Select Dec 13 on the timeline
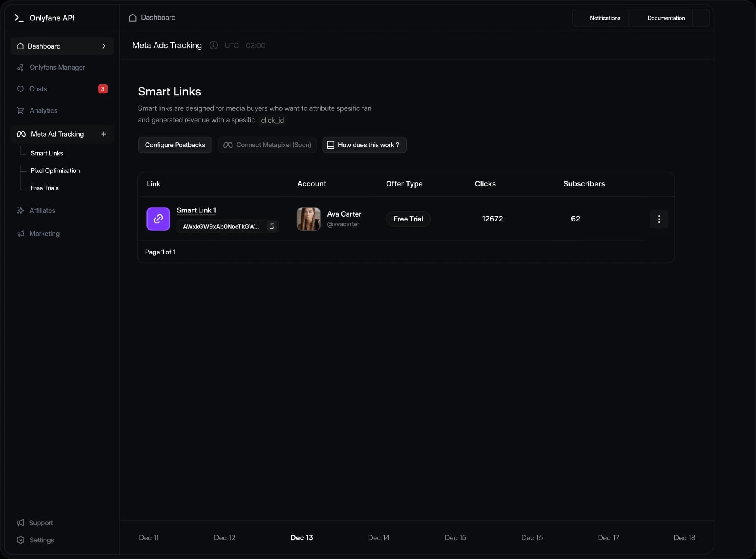Viewport: 756px width, 559px height. (x=302, y=538)
